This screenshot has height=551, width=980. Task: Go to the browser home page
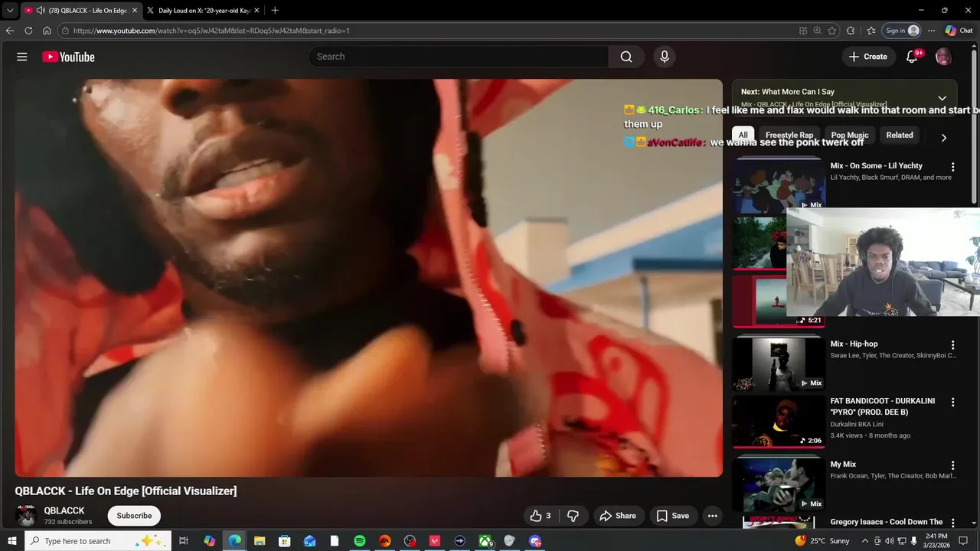(47, 31)
